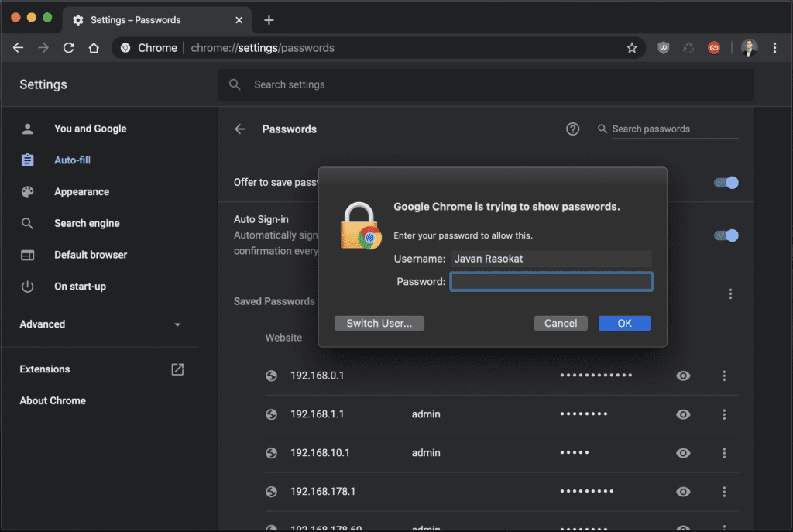Open Auto-fill settings section

click(x=72, y=160)
